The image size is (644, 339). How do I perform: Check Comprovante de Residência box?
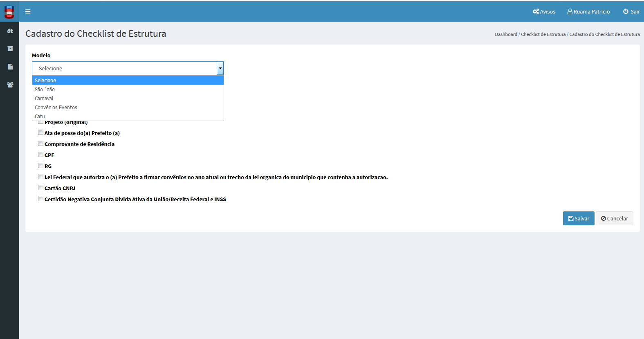coord(40,144)
